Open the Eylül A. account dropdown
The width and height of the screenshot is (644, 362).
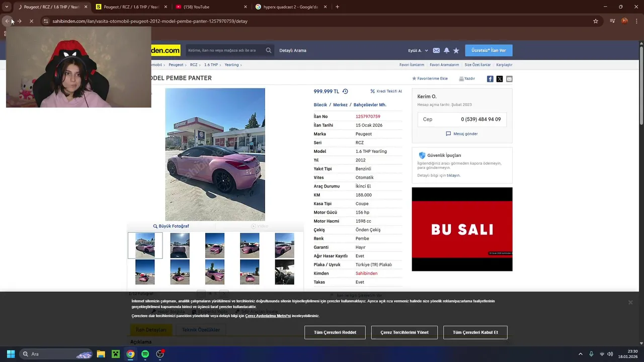pos(418,50)
